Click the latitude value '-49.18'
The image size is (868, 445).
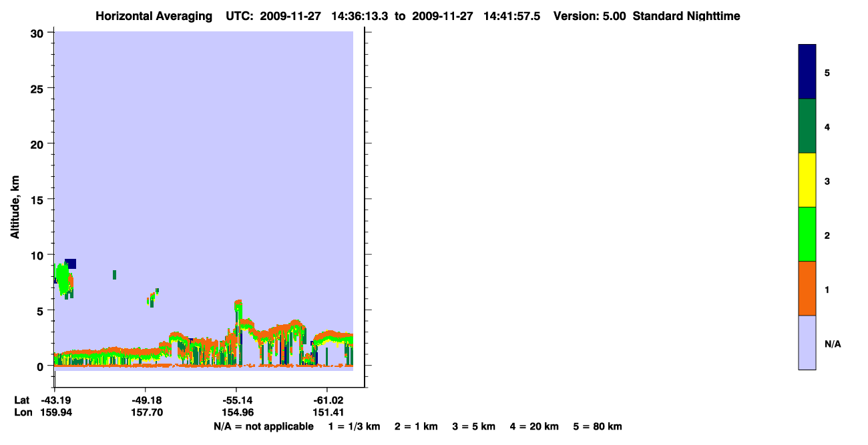(x=148, y=400)
